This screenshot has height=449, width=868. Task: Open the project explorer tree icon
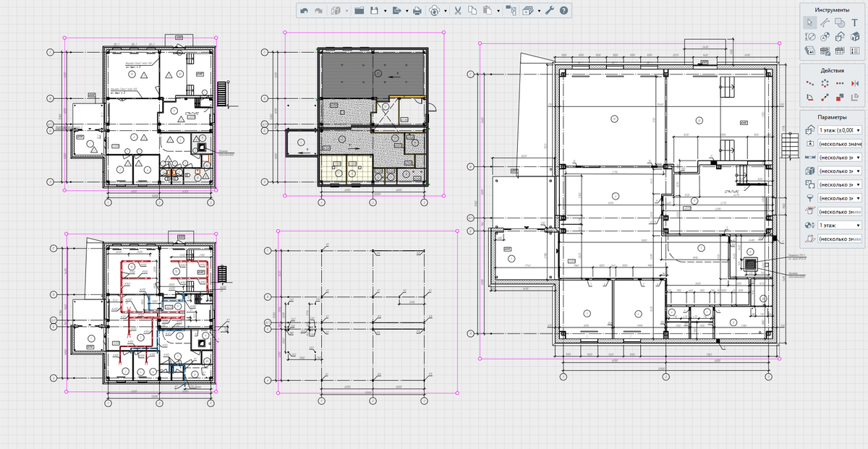coord(511,11)
